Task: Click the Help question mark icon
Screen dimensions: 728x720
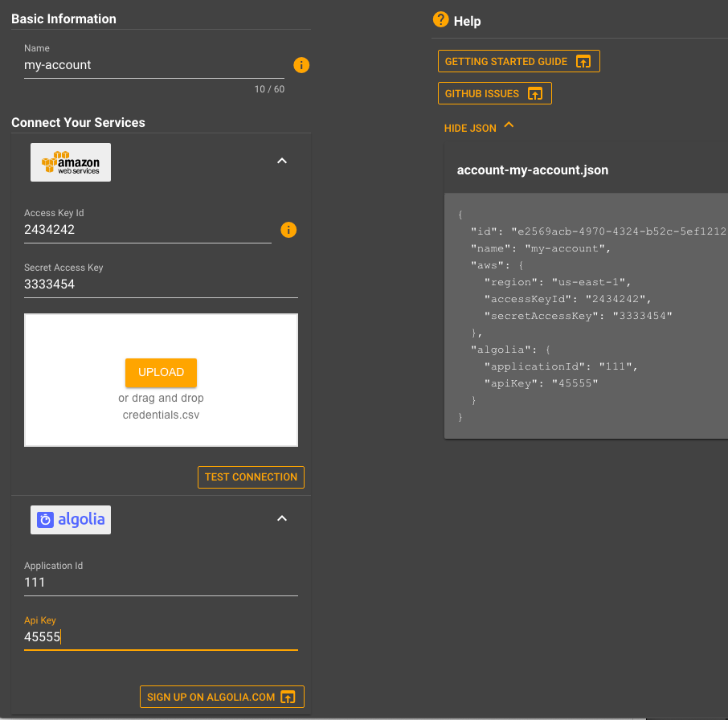Action: pos(440,19)
